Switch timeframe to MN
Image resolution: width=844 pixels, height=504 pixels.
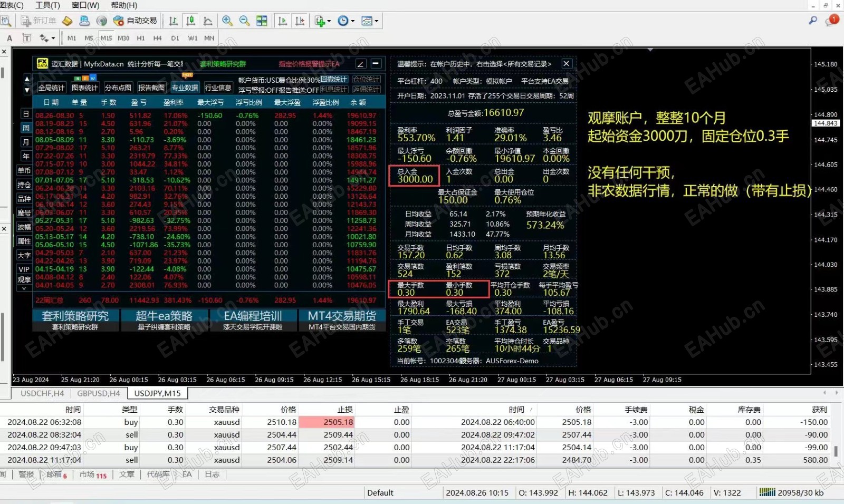(209, 38)
